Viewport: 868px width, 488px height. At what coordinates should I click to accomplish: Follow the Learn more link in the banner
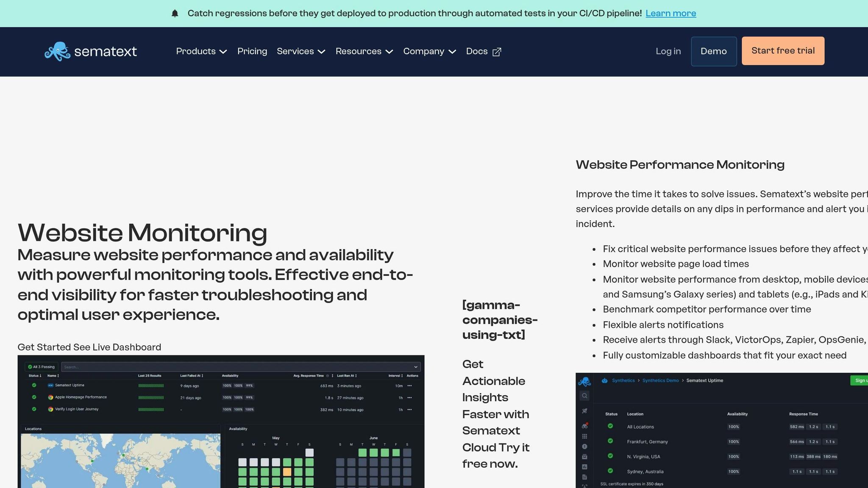671,14
